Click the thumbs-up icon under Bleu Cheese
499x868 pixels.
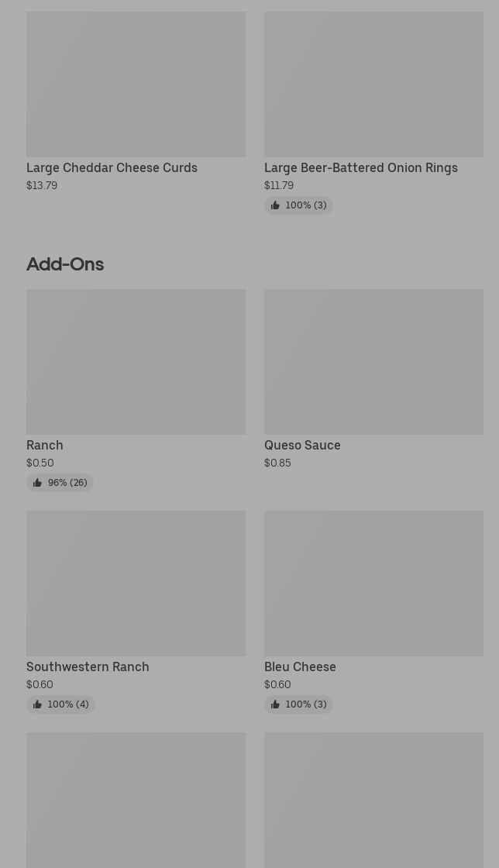[x=275, y=704]
